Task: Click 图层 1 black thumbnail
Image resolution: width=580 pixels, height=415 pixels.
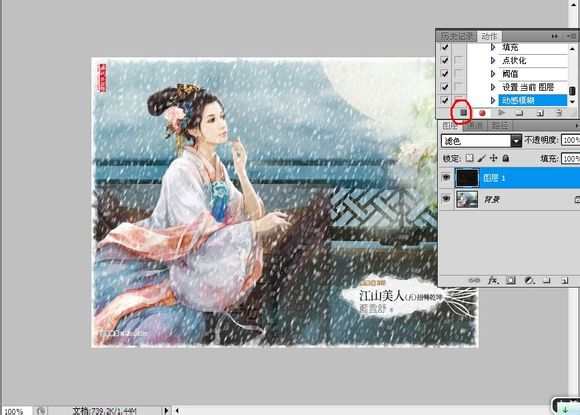Action: click(467, 178)
